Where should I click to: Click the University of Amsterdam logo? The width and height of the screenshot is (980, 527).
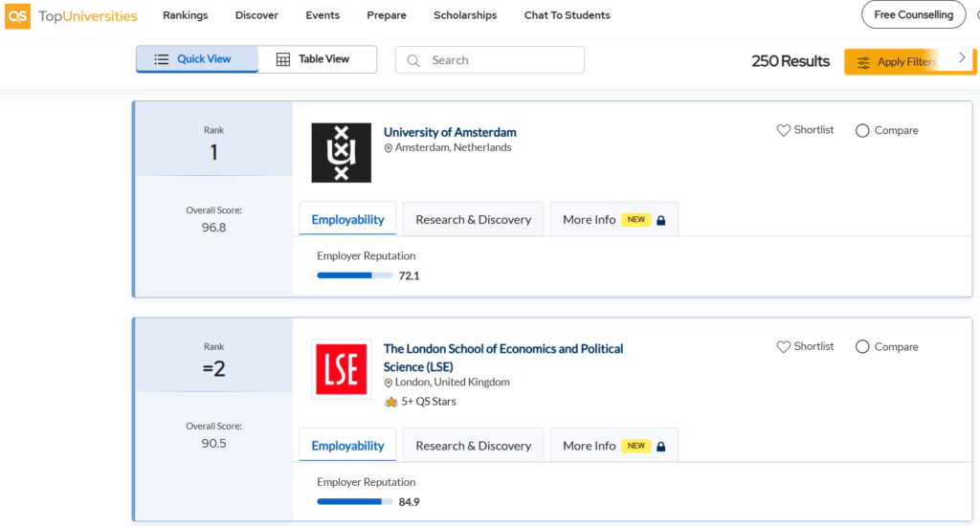tap(341, 152)
